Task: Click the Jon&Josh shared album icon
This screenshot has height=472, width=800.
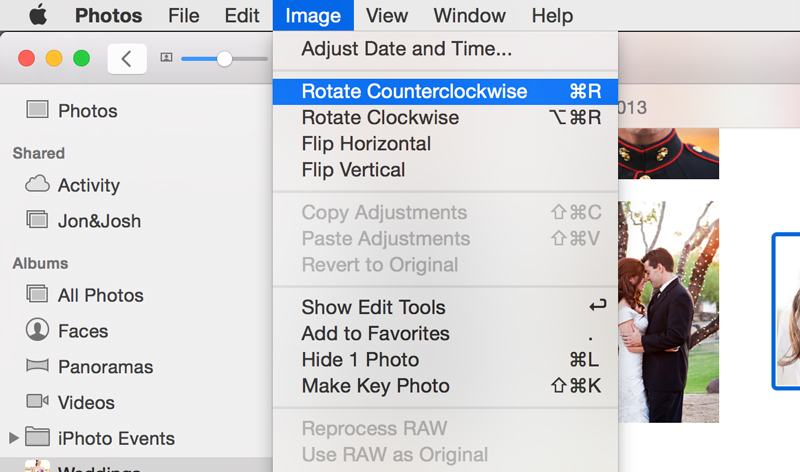Action: click(37, 220)
